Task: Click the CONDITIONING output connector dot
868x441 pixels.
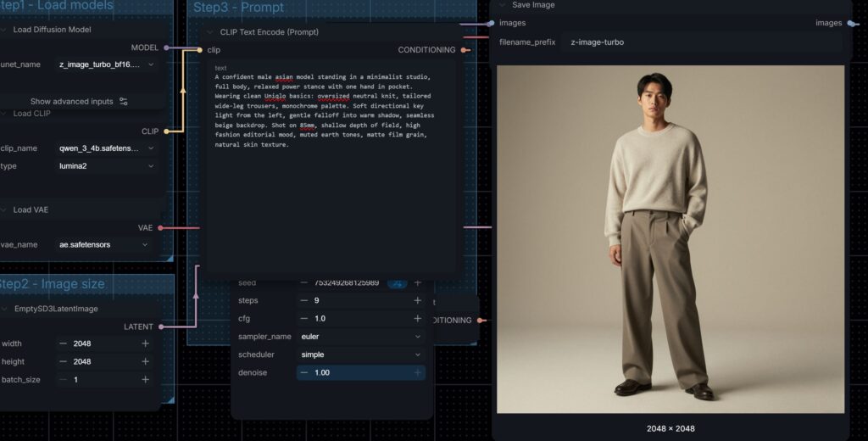Action: pyautogui.click(x=464, y=50)
